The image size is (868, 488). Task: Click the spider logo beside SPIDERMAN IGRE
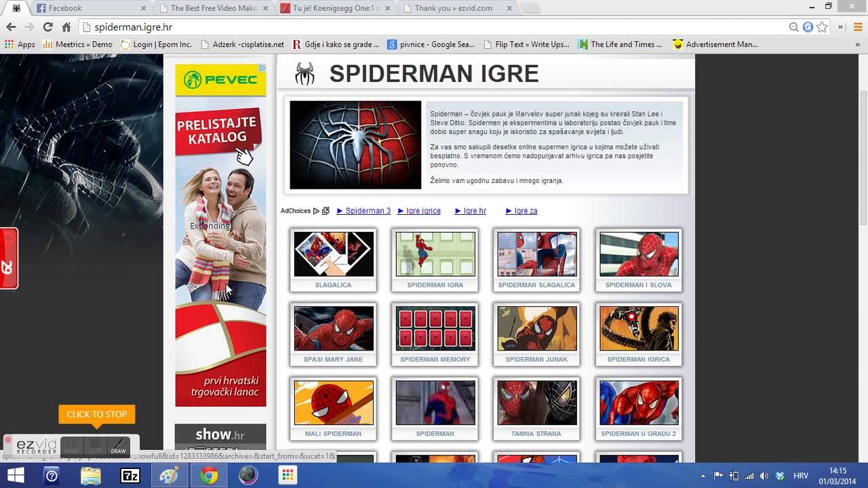pos(304,73)
